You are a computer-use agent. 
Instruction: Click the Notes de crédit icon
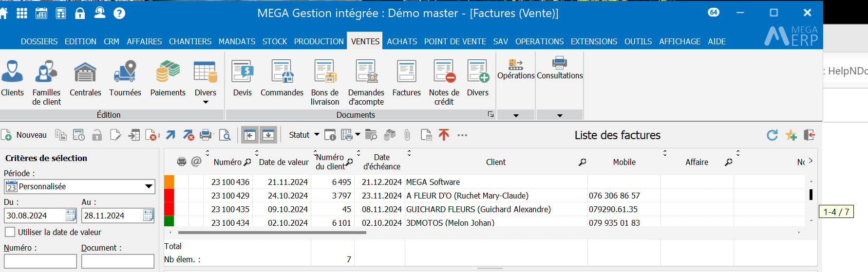[444, 82]
